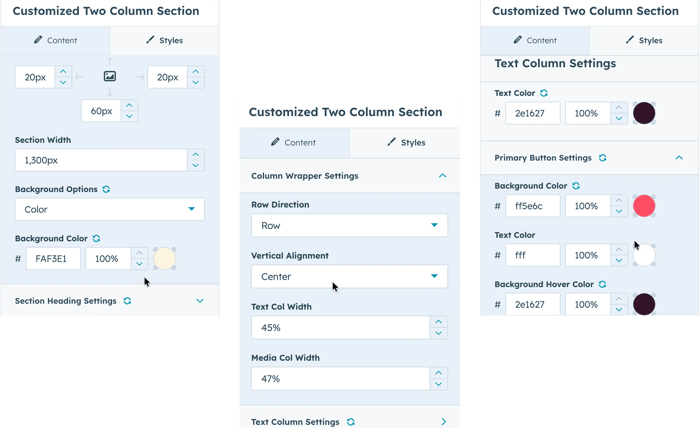Click refresh icon next to Text Column Settings
700x429 pixels.
click(350, 422)
